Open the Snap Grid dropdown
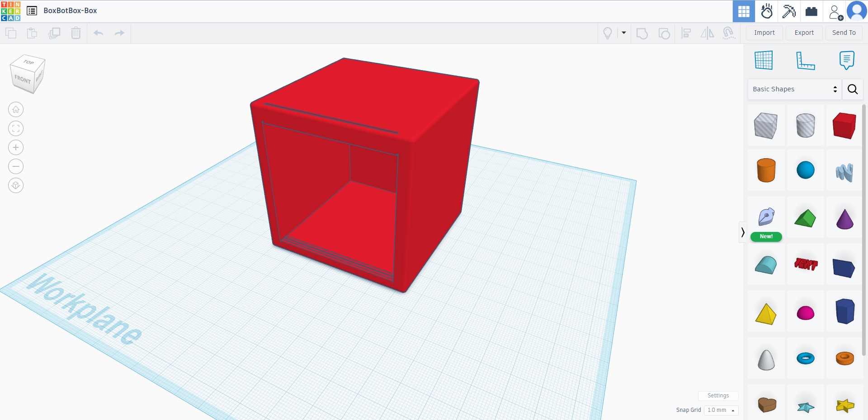 tap(721, 410)
